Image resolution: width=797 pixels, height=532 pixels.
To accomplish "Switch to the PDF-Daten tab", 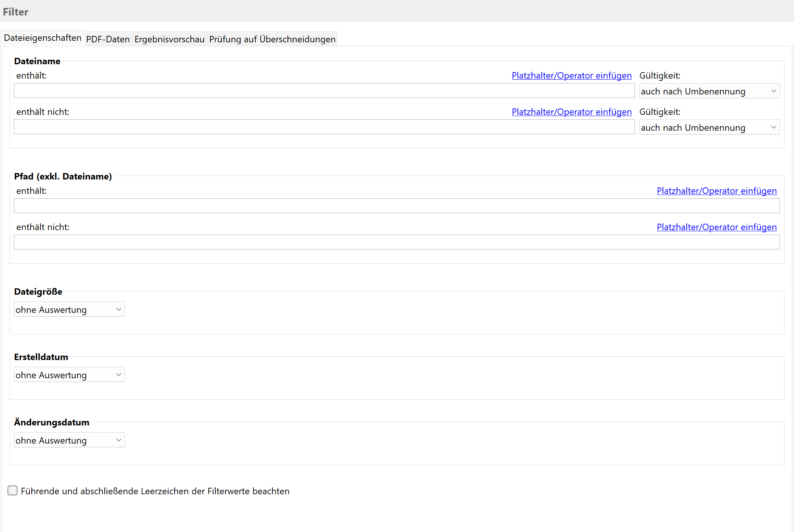I will pos(108,39).
